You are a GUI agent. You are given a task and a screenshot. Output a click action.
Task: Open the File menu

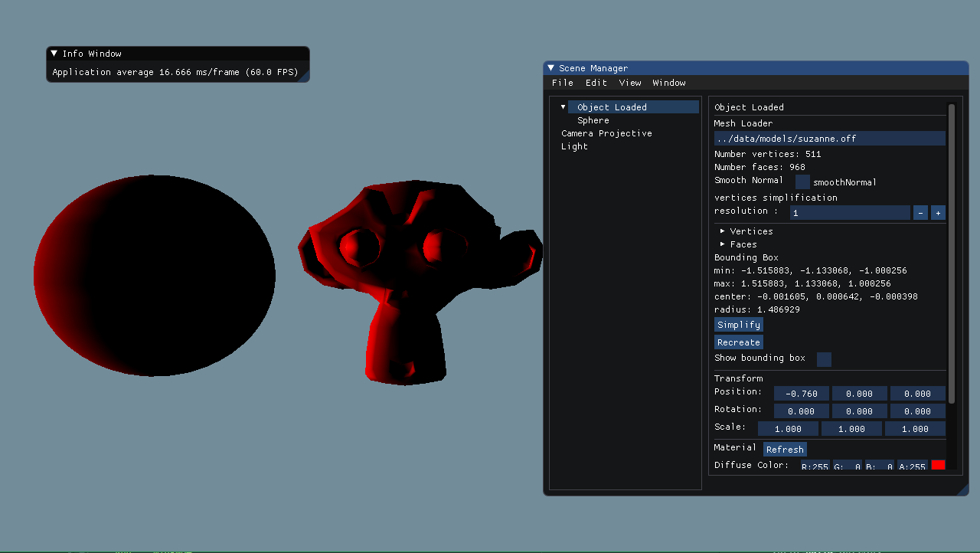pyautogui.click(x=563, y=83)
